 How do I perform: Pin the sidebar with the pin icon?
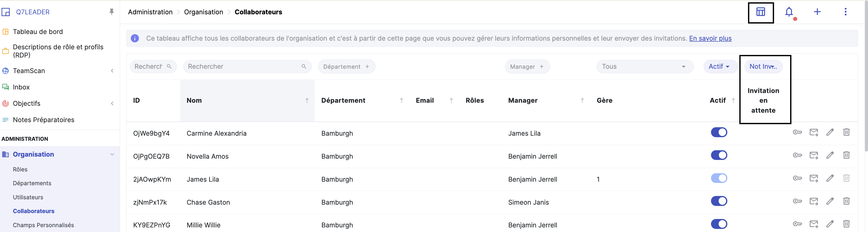(x=112, y=12)
